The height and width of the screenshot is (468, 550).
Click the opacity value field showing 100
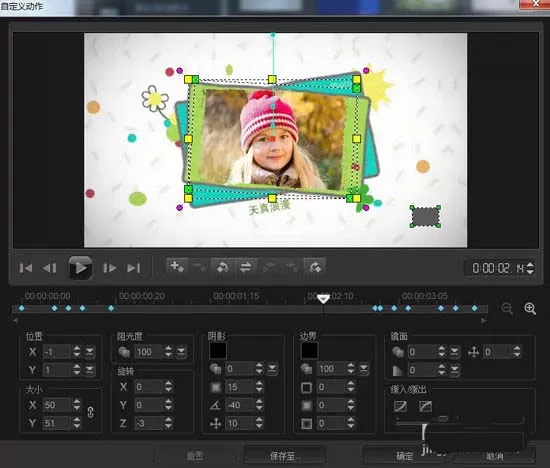[149, 352]
